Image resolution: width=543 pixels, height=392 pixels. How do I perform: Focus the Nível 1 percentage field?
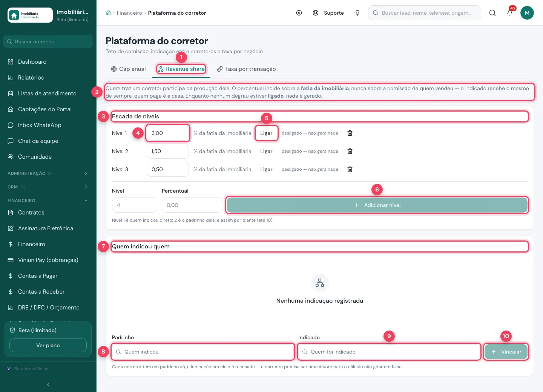pos(168,133)
